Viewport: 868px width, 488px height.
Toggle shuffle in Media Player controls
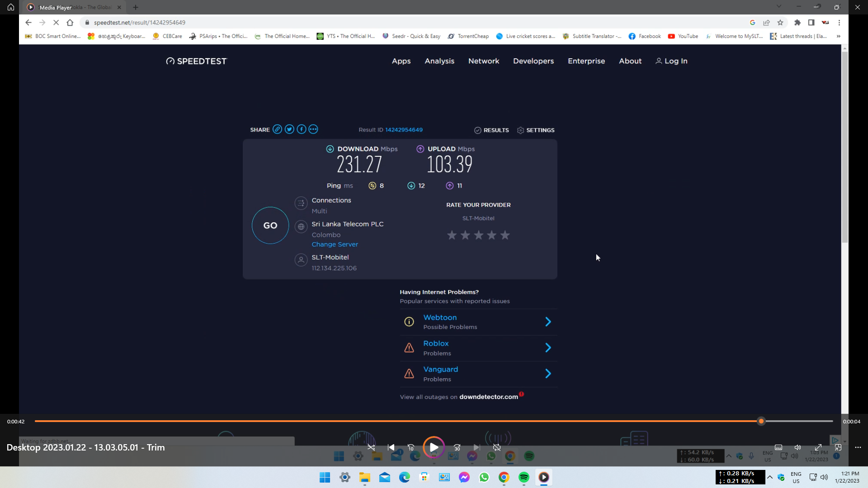371,447
